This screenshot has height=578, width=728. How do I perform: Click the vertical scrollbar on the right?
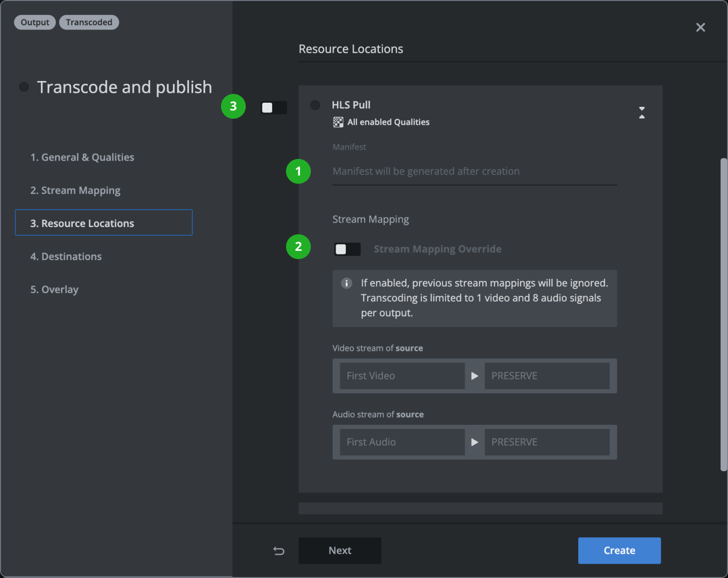coord(723,315)
